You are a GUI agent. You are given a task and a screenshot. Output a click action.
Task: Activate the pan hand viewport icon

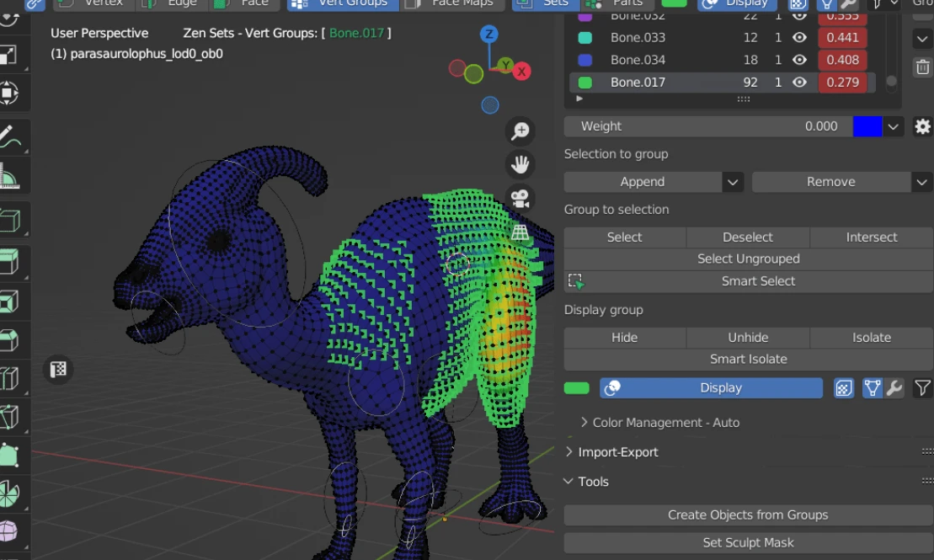click(x=520, y=164)
